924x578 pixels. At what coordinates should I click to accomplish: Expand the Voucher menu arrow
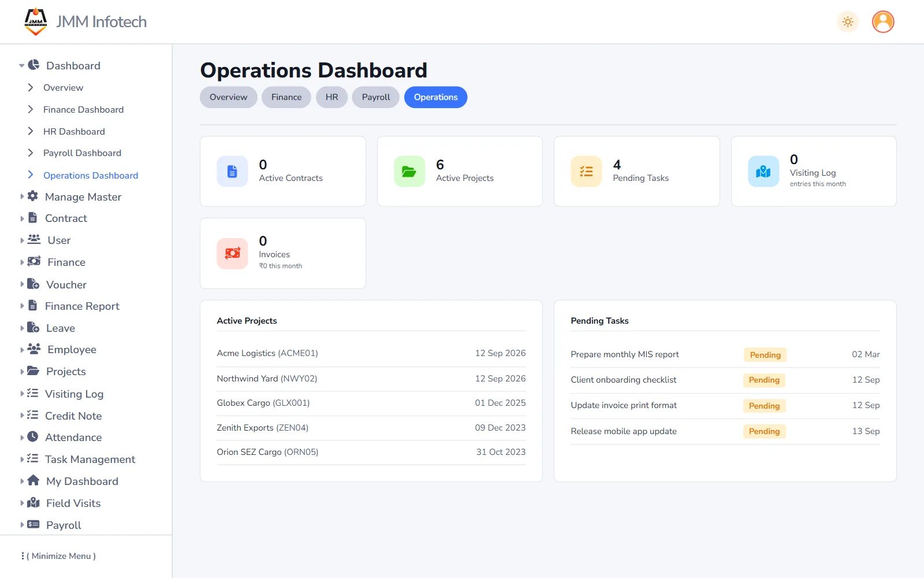pyautogui.click(x=23, y=284)
